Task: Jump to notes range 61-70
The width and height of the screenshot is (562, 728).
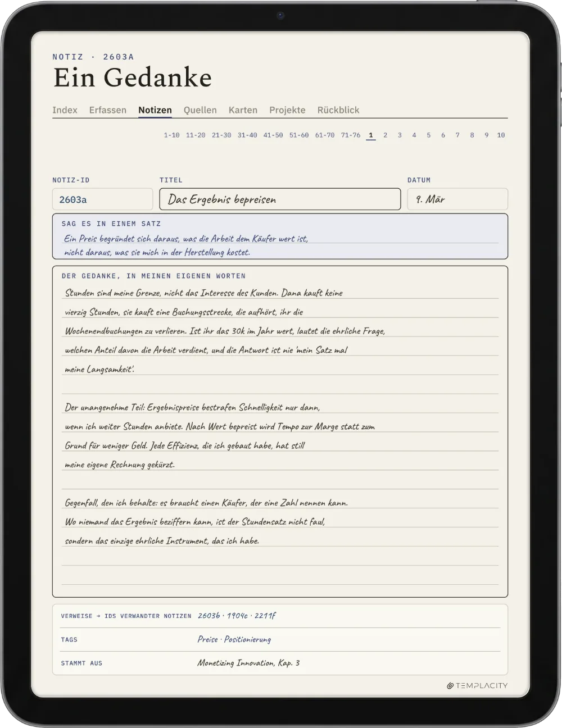Action: tap(325, 135)
